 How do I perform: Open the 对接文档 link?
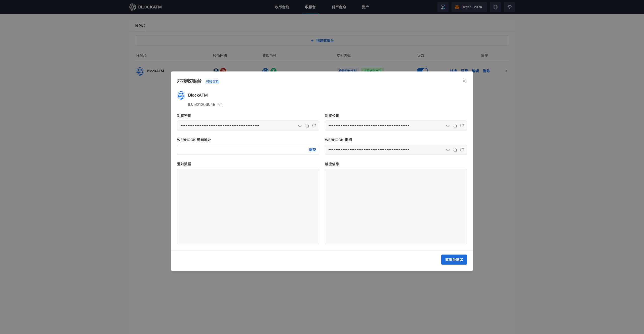(212, 81)
